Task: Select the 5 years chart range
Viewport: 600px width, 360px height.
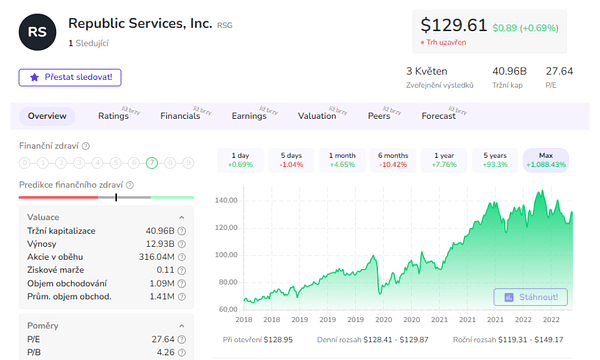Action: 495,160
